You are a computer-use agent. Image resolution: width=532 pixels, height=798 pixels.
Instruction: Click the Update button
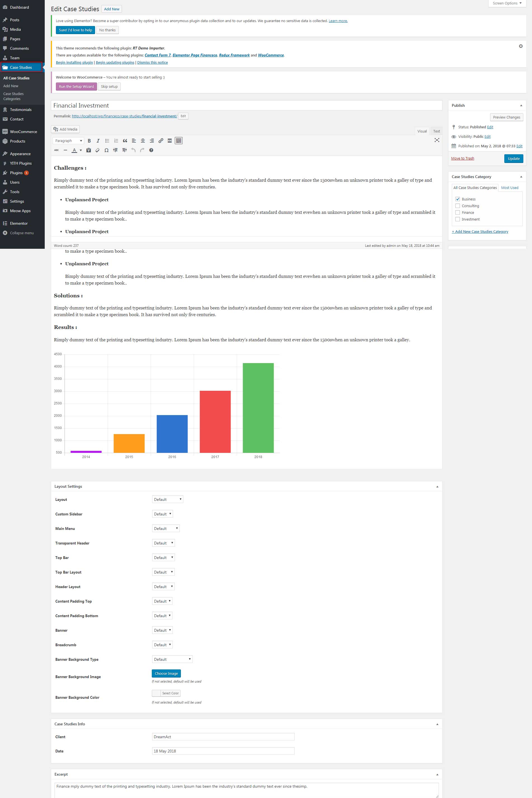coord(514,158)
